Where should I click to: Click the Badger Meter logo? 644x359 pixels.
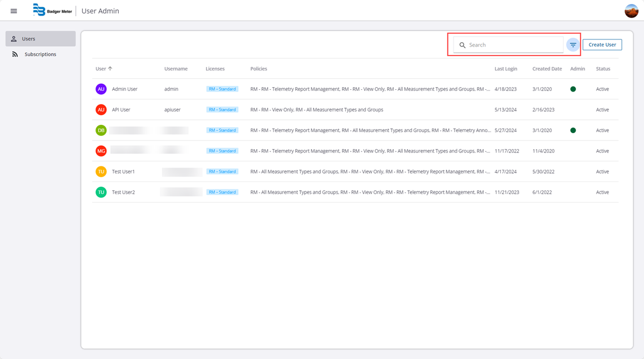click(53, 11)
